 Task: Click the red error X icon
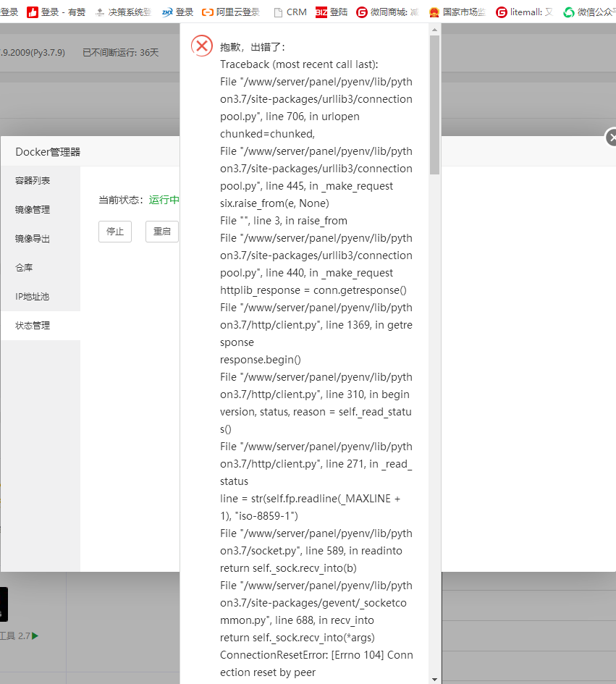pos(202,46)
